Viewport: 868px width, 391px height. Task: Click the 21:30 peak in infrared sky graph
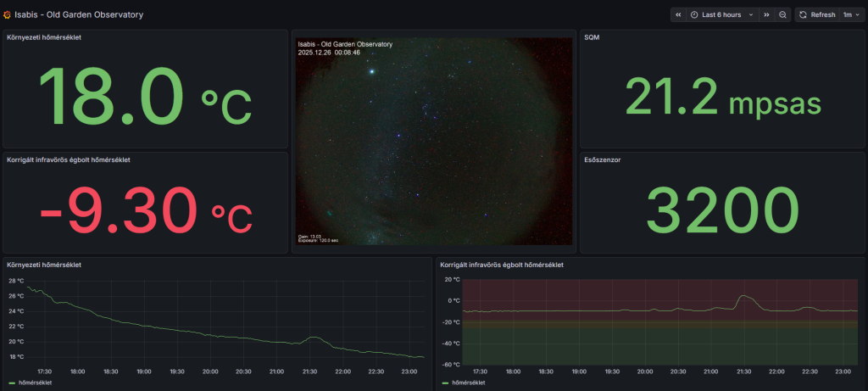click(743, 297)
